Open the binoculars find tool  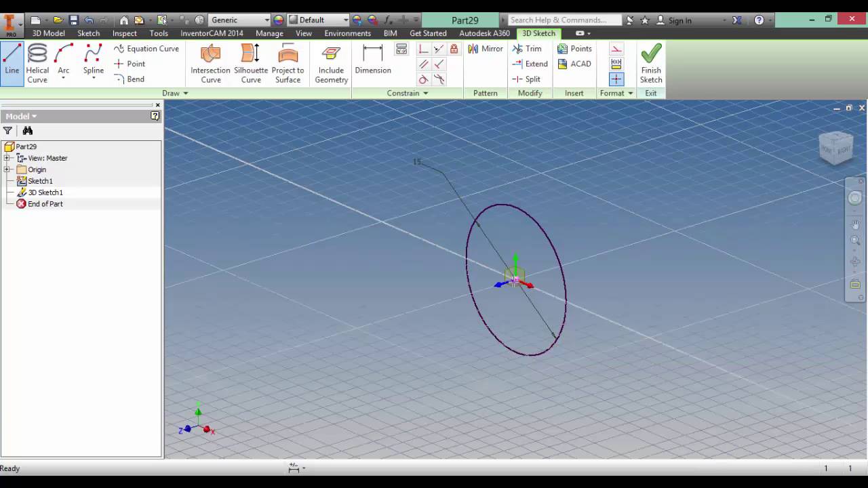click(x=28, y=131)
